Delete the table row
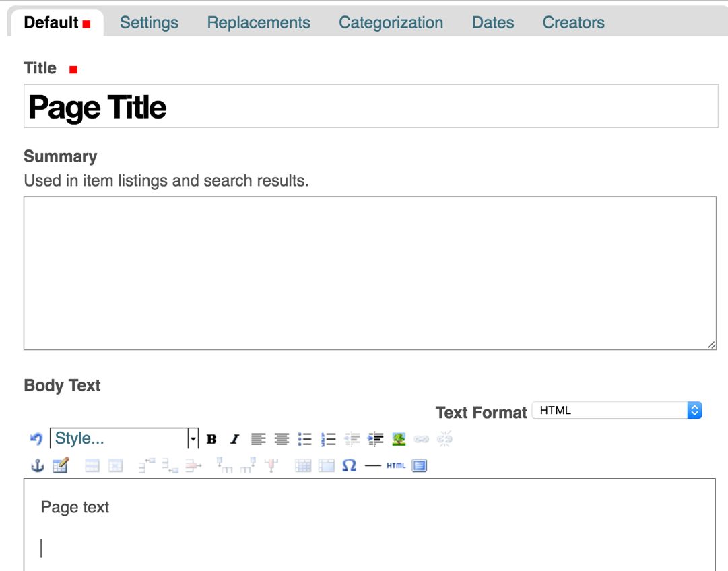The height and width of the screenshot is (571, 728). 193,465
